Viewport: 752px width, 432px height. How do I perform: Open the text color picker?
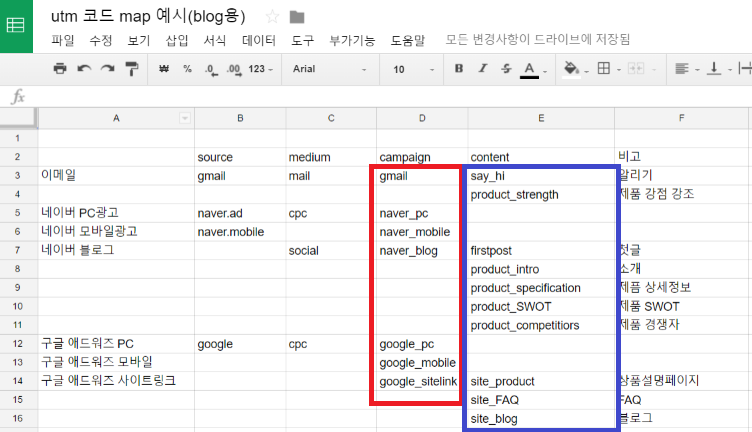pos(529,70)
